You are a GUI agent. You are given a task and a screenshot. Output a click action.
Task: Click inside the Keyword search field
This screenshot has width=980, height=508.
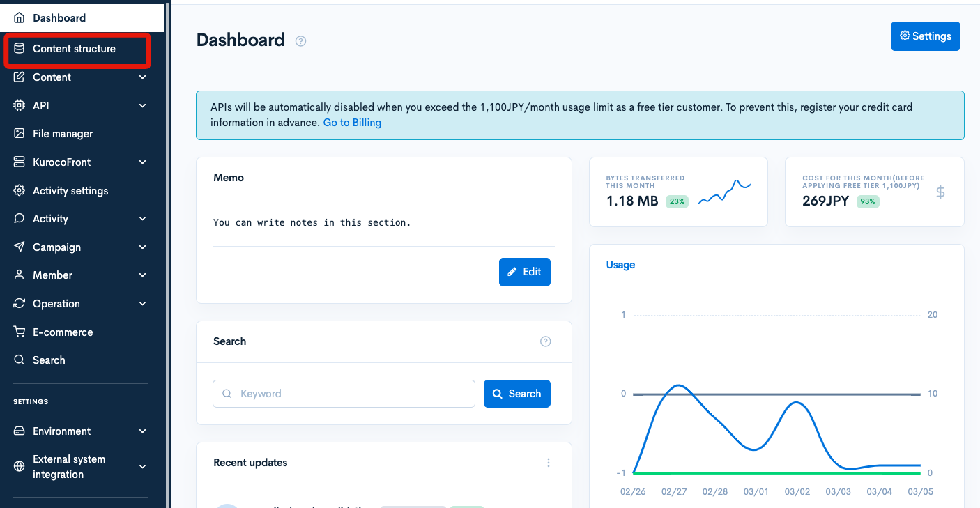click(x=344, y=394)
